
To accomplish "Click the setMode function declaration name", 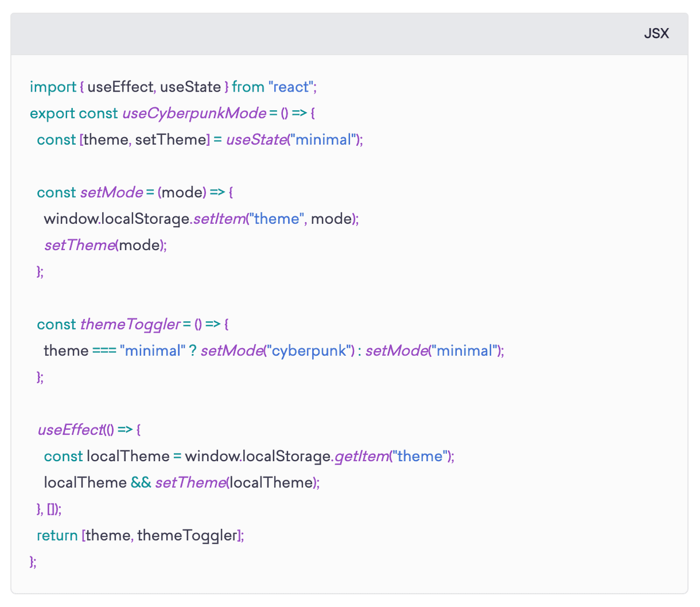I will tap(111, 192).
